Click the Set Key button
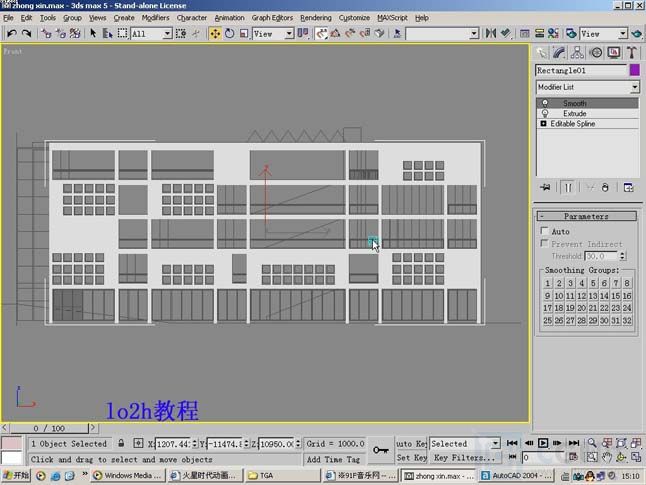Image resolution: width=646 pixels, height=485 pixels. pyautogui.click(x=412, y=457)
